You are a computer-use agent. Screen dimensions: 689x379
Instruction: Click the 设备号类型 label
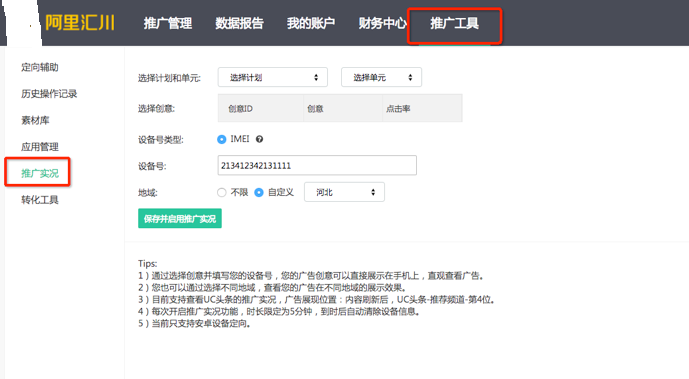point(160,140)
